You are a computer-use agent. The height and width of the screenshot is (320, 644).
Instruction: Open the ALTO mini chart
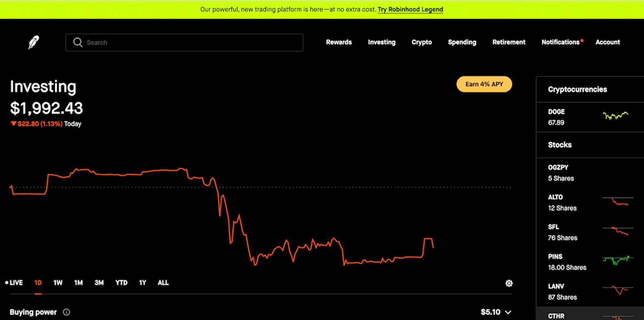(618, 201)
